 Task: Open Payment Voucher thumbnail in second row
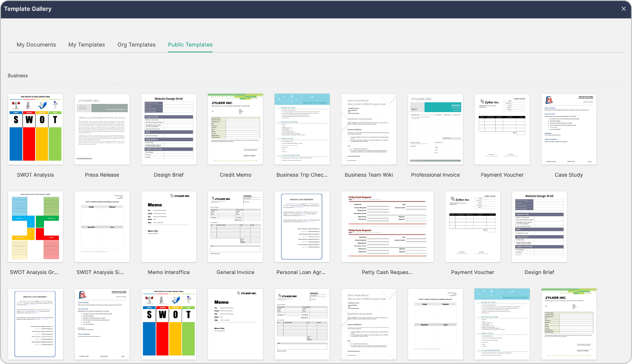[x=473, y=227]
